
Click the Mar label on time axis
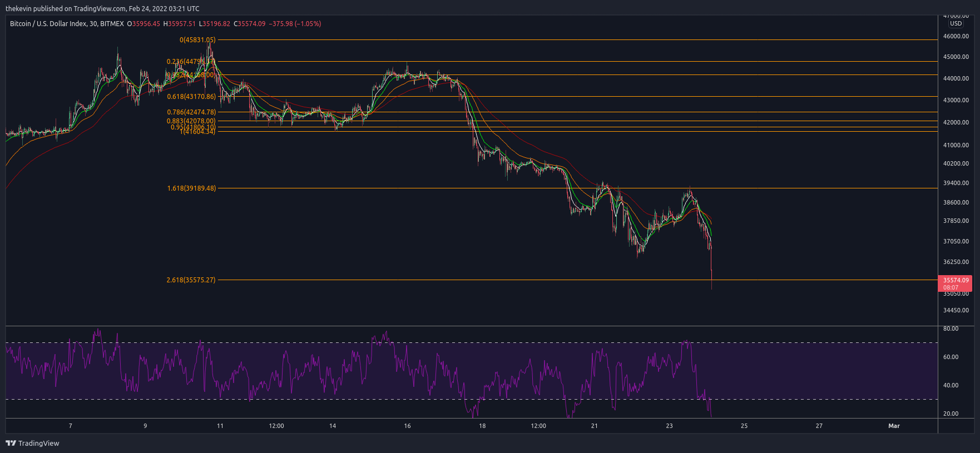click(x=894, y=426)
